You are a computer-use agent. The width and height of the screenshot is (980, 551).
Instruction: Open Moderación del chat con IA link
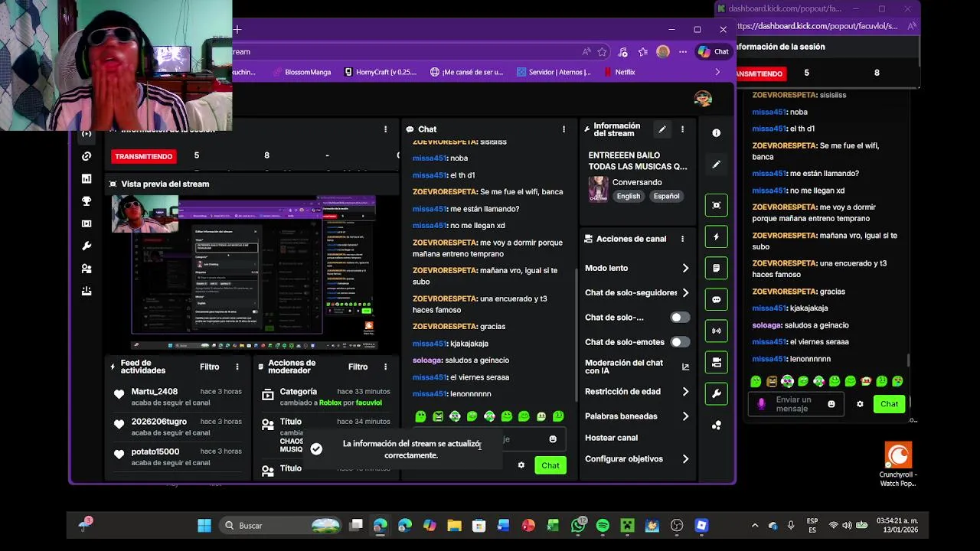pyautogui.click(x=637, y=367)
